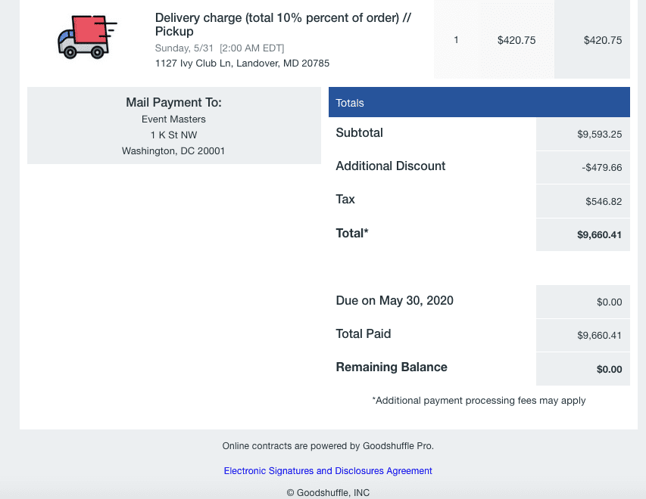Click the Delivery charge item title

click(x=283, y=24)
